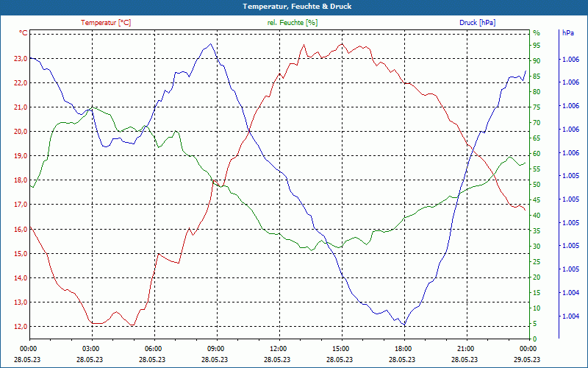Click the '21,0' temperature axis value
Viewport: 588px width, 368px height.
(x=21, y=107)
